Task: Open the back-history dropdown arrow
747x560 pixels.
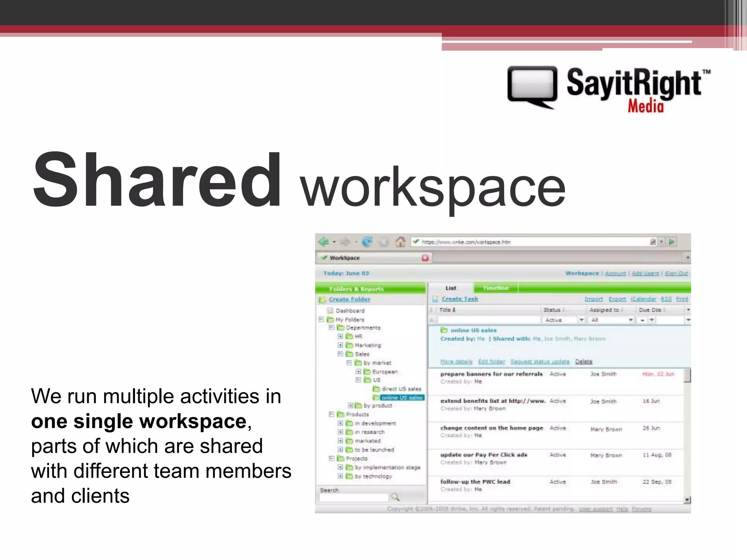Action: pyautogui.click(x=334, y=242)
